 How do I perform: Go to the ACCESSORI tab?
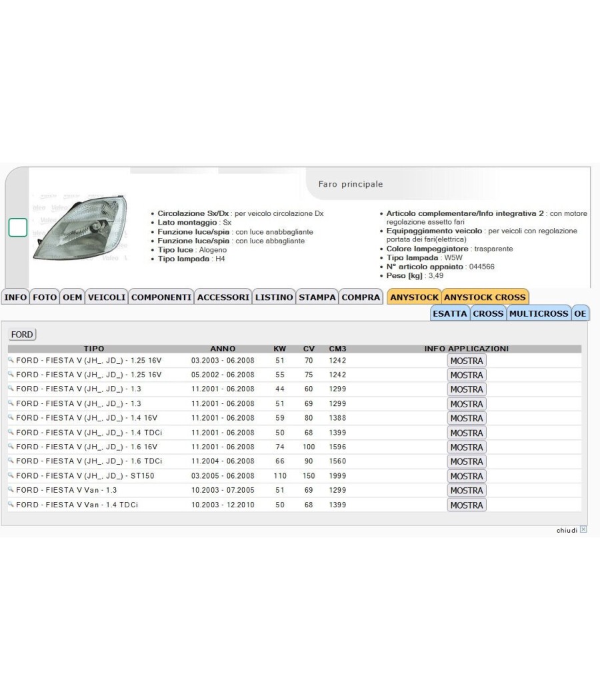(223, 297)
